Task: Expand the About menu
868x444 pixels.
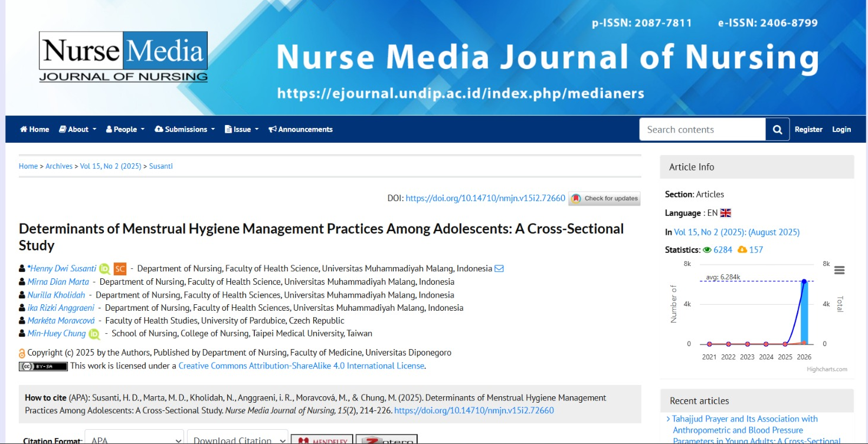Action: point(78,129)
